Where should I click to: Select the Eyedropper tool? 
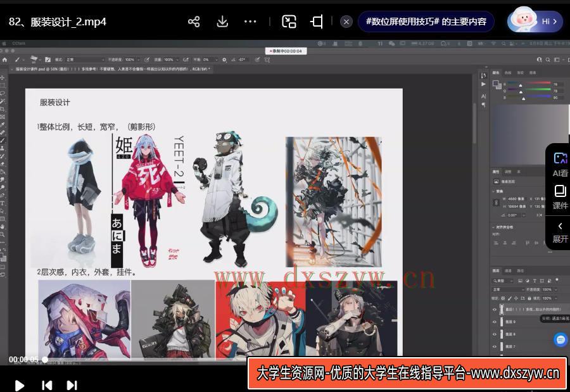tap(3, 125)
